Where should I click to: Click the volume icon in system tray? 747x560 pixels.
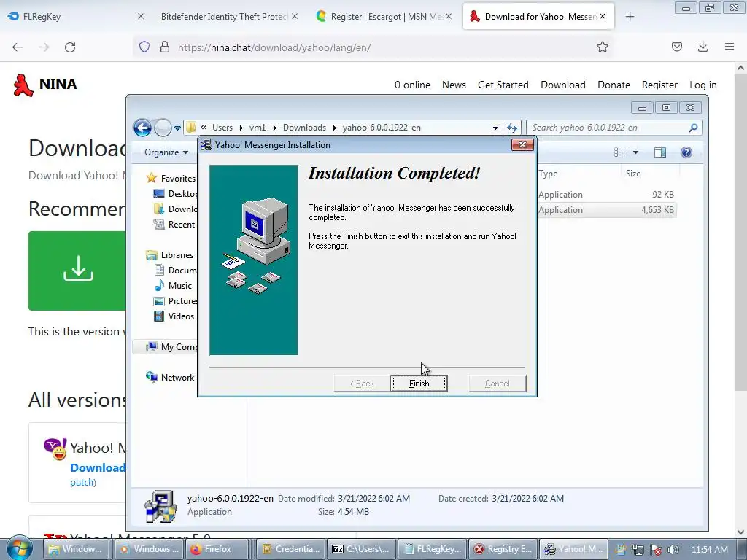click(673, 550)
